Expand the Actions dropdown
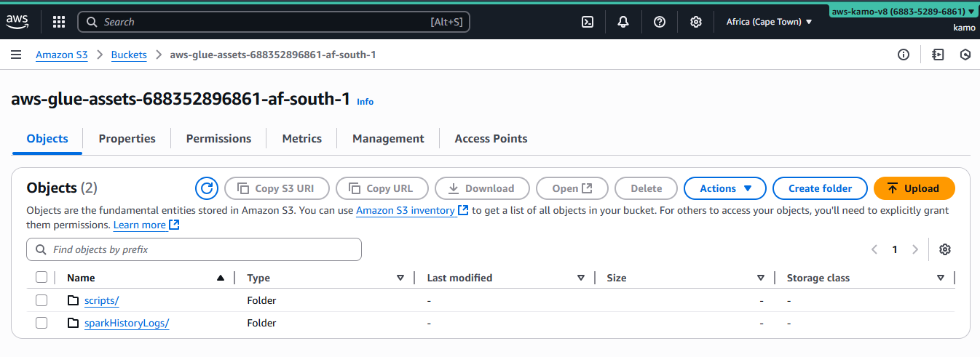Image resolution: width=980 pixels, height=357 pixels. pyautogui.click(x=725, y=188)
